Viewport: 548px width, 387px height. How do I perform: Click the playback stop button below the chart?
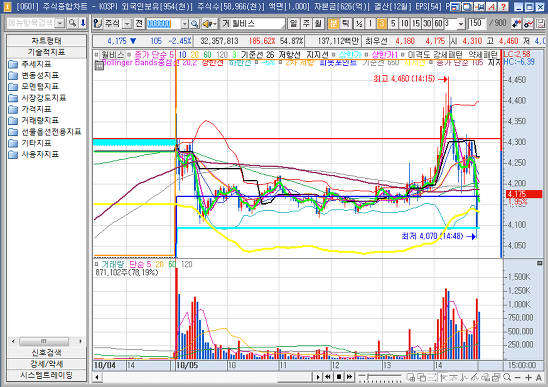point(339,377)
